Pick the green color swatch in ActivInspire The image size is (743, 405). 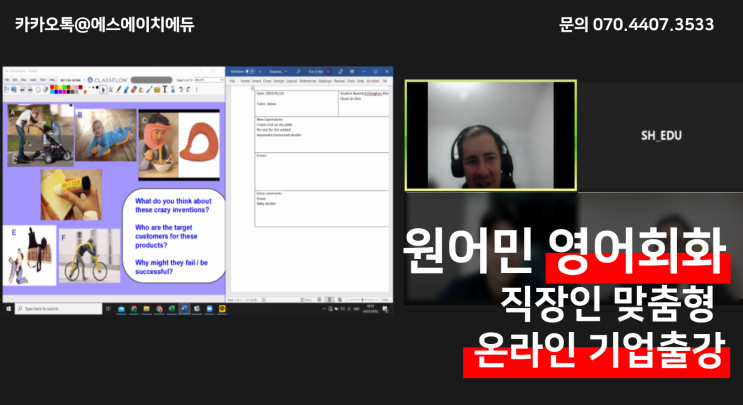tap(64, 87)
